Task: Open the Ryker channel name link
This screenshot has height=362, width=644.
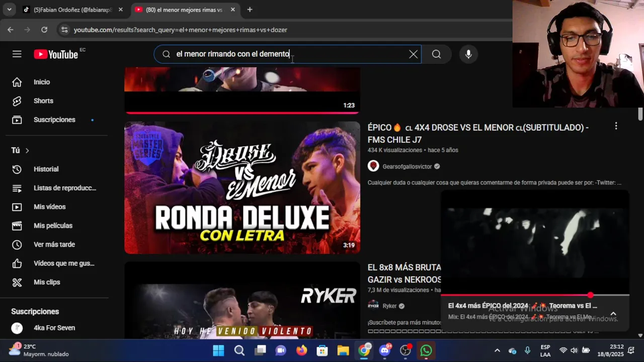Action: (x=389, y=306)
